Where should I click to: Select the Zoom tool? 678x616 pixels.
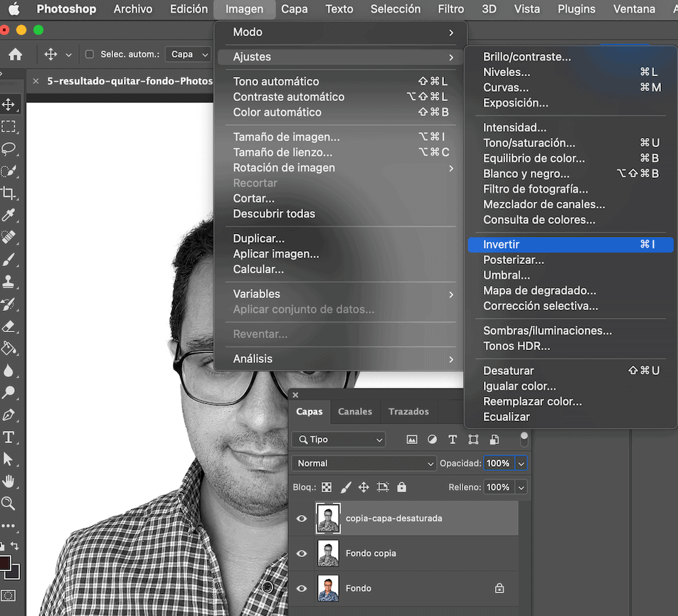[9, 503]
